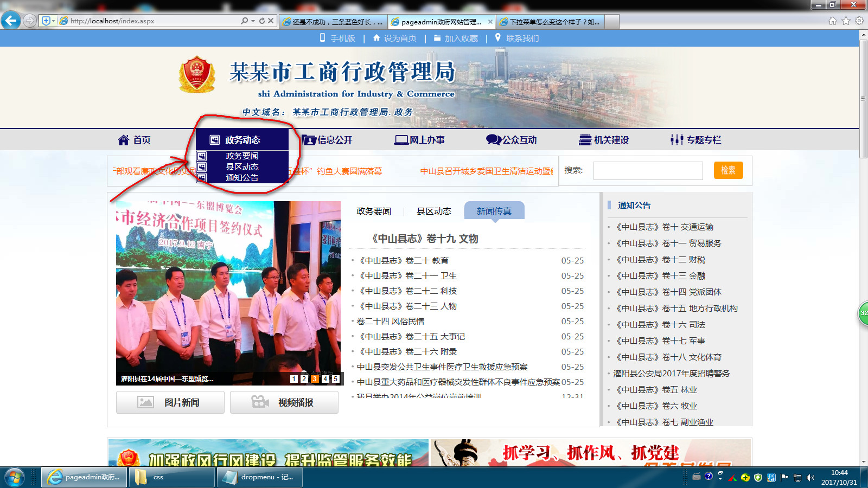
Task: Open address bar search magnifier icon
Action: coord(245,21)
